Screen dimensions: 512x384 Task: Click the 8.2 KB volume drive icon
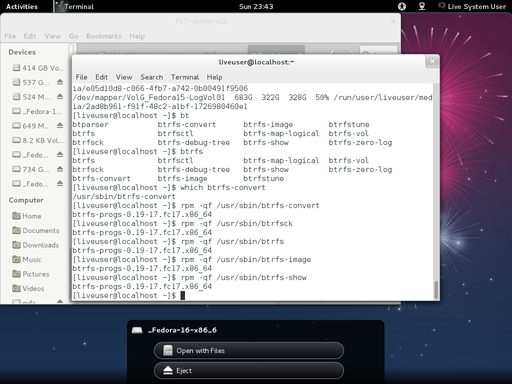click(16, 140)
